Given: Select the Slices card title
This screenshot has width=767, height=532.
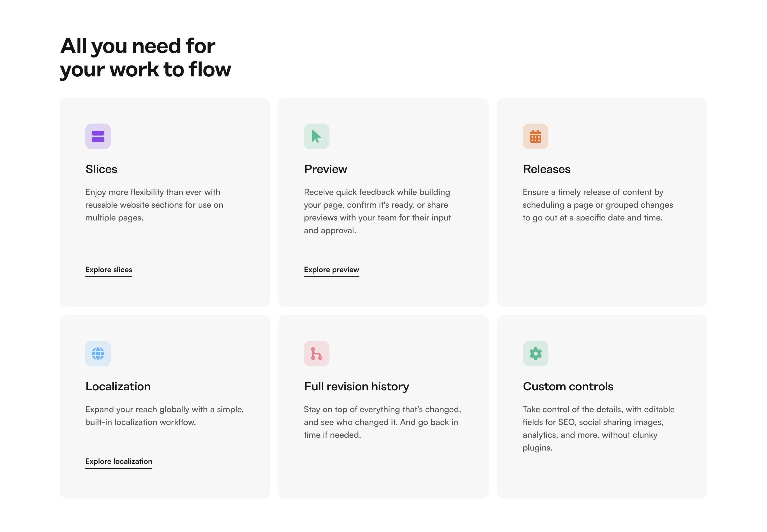Looking at the screenshot, I should 101,169.
